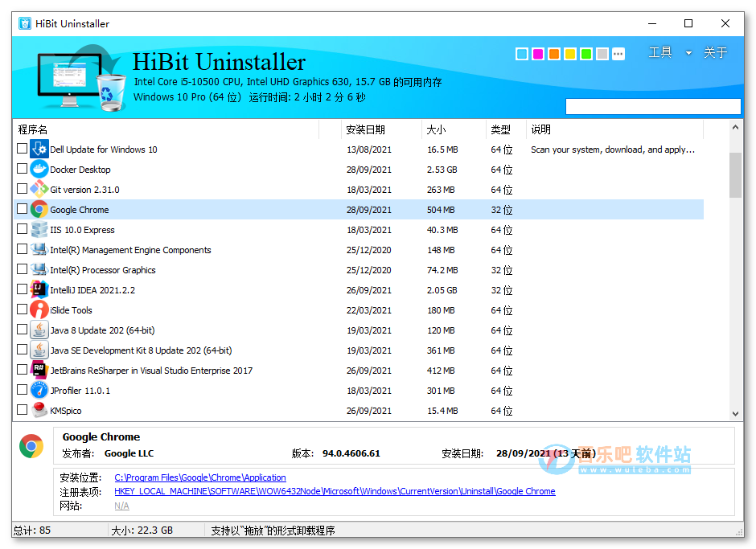
Task: Enable the KMSpico checkbox
Action: click(22, 410)
